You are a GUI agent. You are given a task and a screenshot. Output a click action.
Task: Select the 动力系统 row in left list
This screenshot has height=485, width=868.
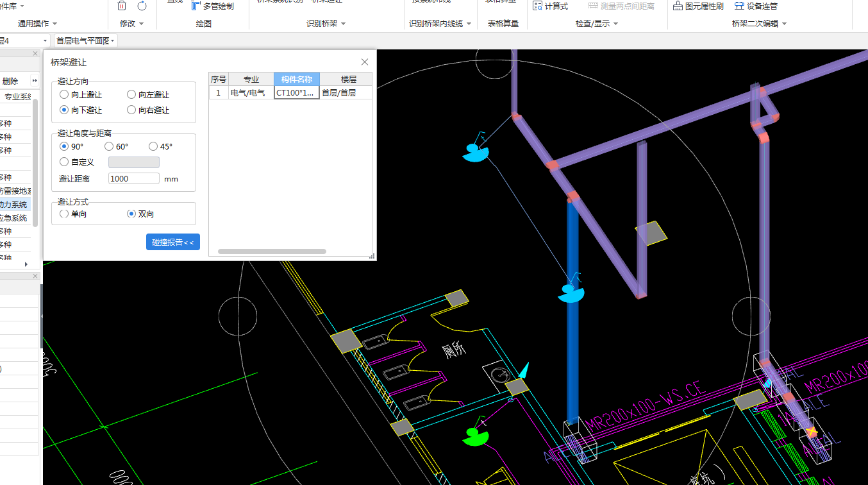pyautogui.click(x=14, y=204)
